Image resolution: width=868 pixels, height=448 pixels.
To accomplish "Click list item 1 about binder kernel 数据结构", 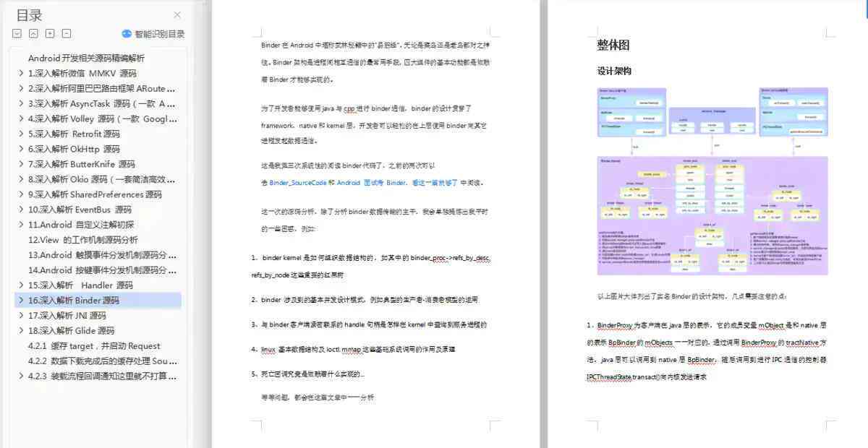I will [371, 266].
